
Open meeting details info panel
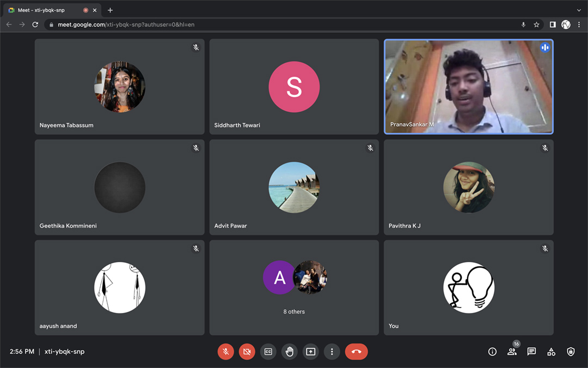click(x=492, y=352)
